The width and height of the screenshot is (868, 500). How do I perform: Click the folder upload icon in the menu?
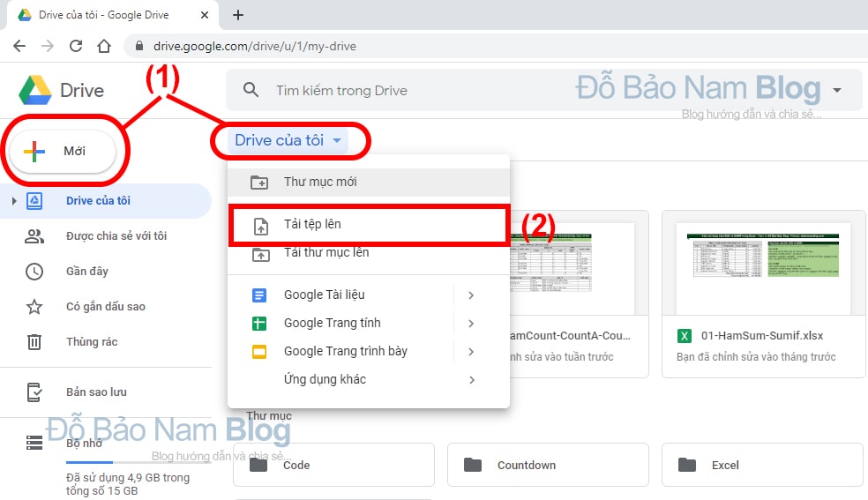coord(261,255)
